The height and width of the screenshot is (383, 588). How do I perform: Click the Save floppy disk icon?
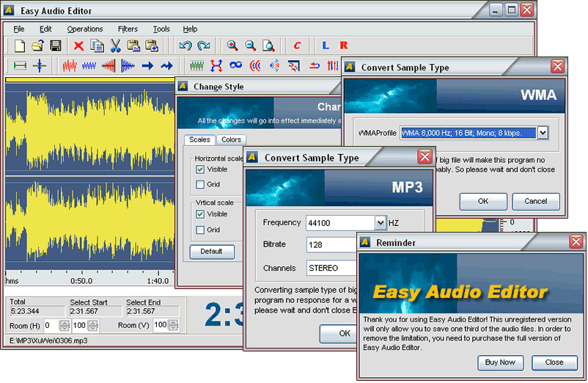55,45
